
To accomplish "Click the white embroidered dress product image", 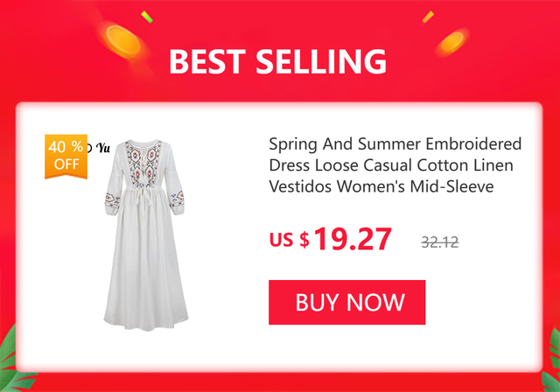I will 146,234.
